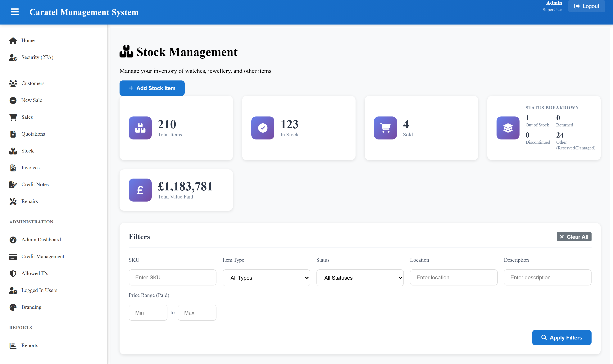Click the In Stock checkmark tile icon
This screenshot has height=364, width=613.
pos(263,128)
